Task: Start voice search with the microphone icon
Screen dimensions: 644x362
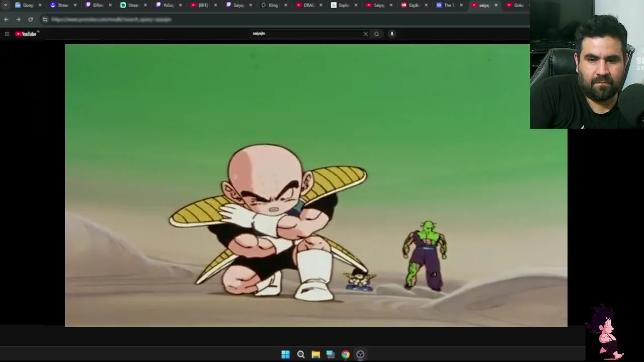Action: [x=392, y=34]
